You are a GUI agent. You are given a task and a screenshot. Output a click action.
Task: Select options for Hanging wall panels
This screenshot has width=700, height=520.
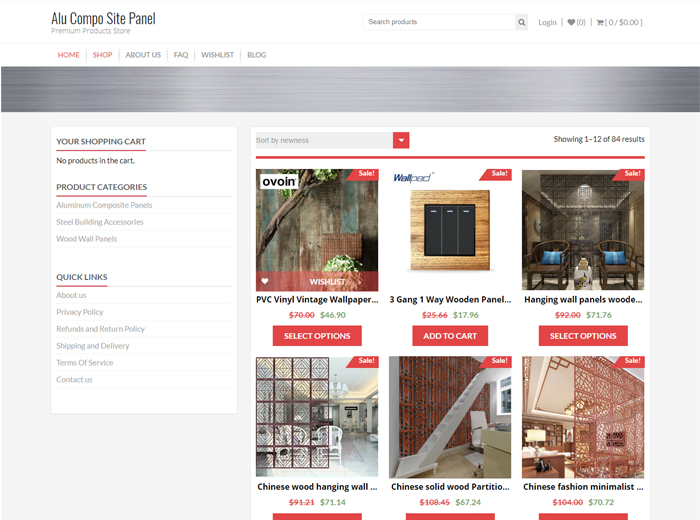(x=583, y=336)
